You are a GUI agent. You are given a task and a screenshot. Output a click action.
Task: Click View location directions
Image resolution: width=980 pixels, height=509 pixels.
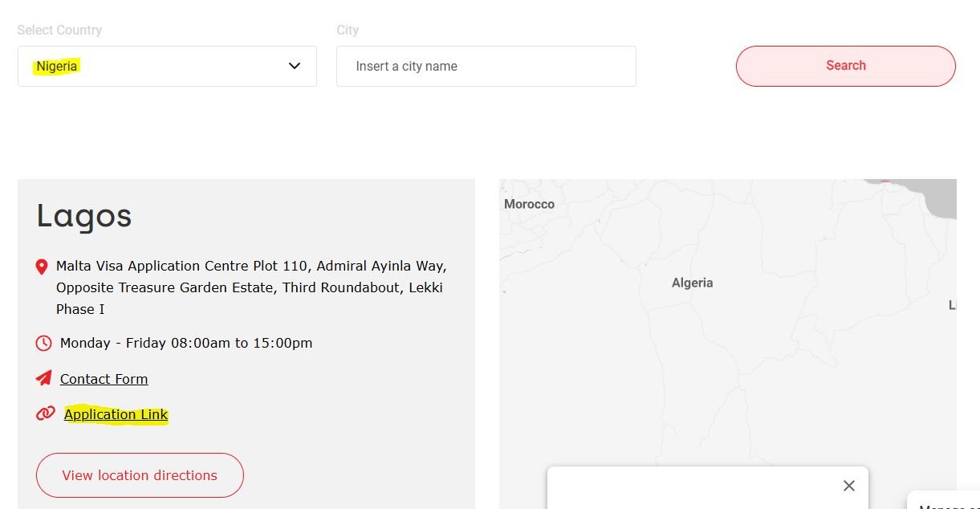[x=140, y=475]
